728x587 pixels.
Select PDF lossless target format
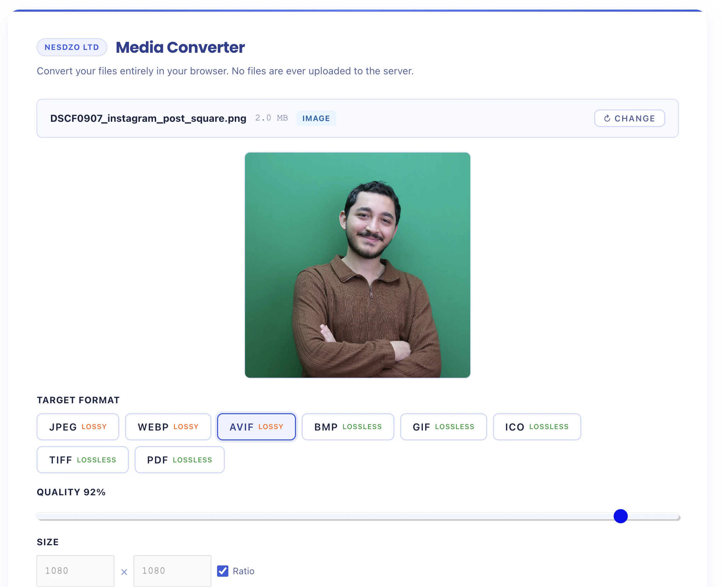180,460
